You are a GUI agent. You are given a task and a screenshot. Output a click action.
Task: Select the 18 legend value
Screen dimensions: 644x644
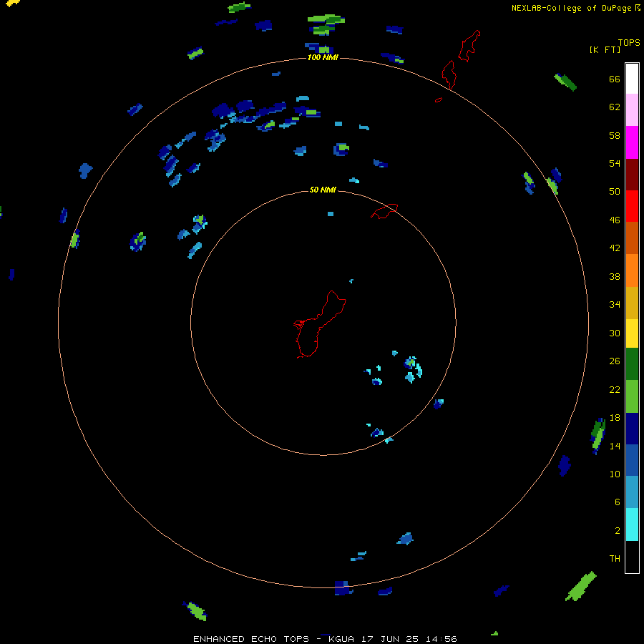pos(615,418)
